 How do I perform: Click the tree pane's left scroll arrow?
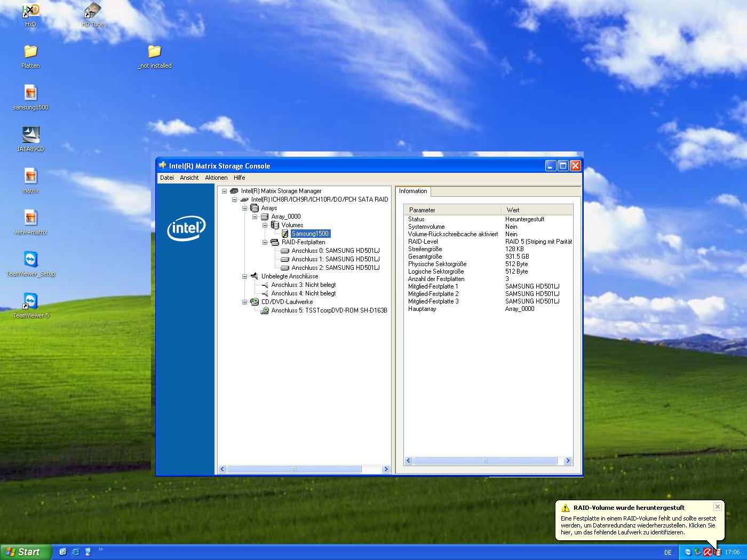coord(223,469)
